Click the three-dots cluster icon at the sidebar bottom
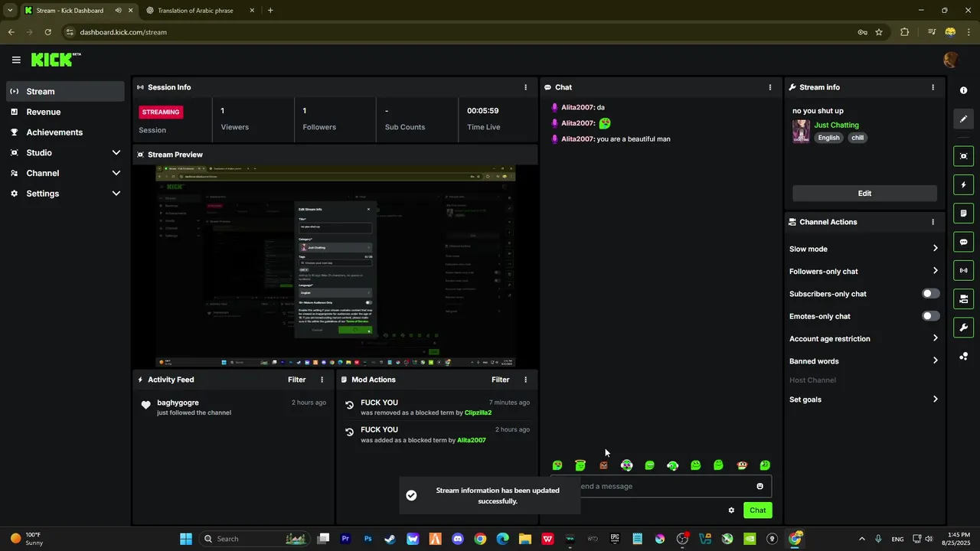The width and height of the screenshot is (980, 551). tap(963, 357)
